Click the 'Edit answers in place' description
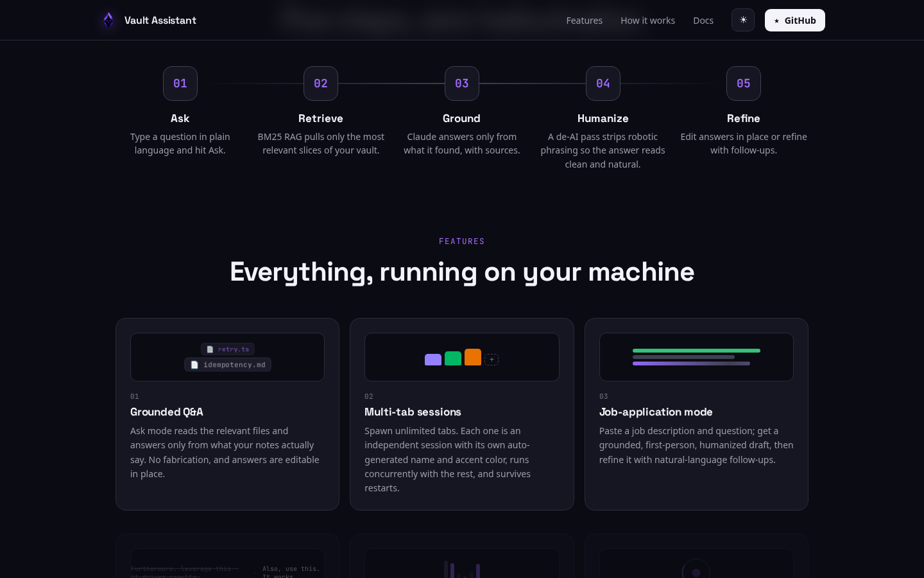Screen dimensions: 924x578 744,143
